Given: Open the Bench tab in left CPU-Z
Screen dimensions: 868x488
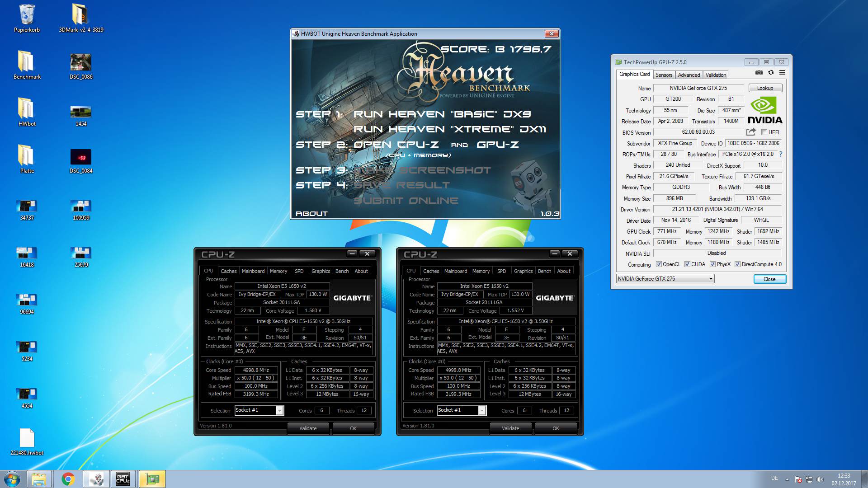Looking at the screenshot, I should [342, 271].
